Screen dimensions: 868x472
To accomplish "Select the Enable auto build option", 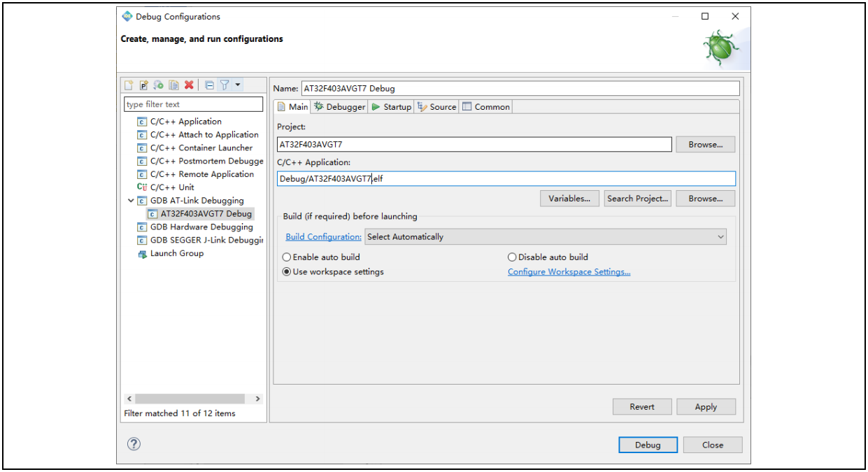I will click(287, 257).
